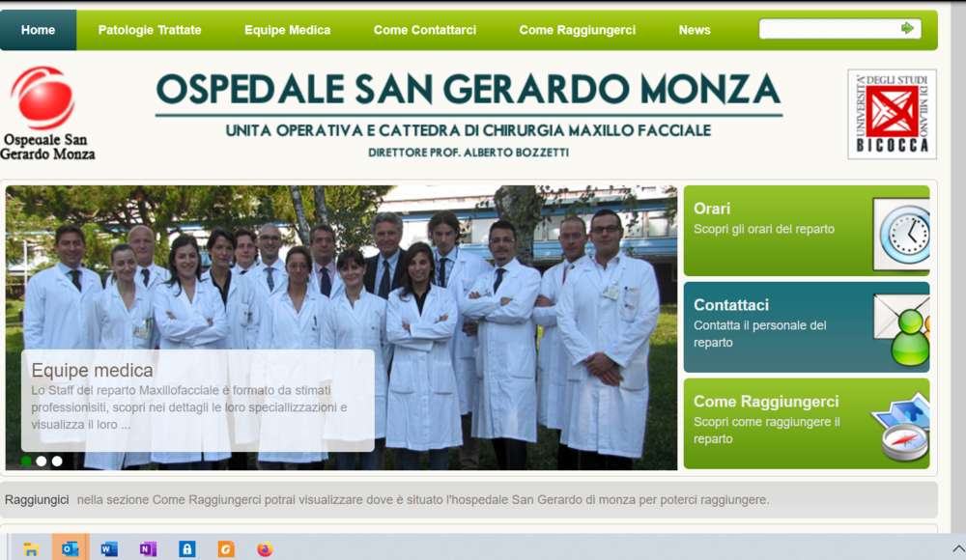Jump to the third slideshow dot
This screenshot has width=966, height=560.
pyautogui.click(x=57, y=461)
